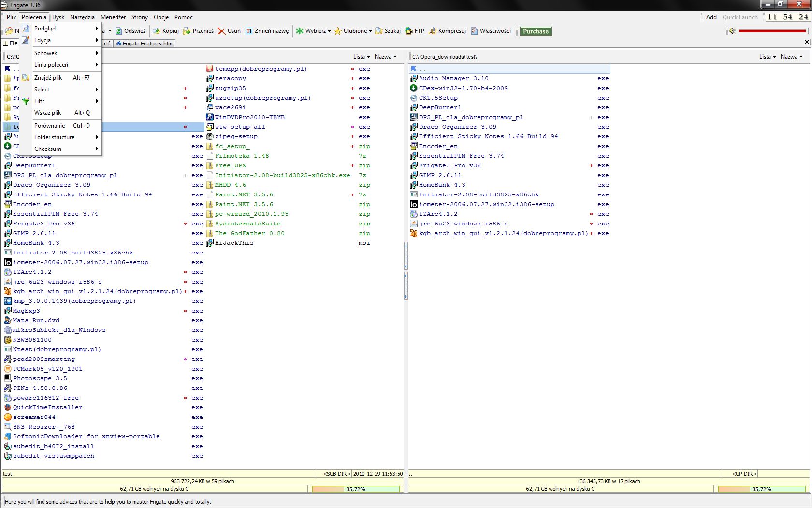Click the fc_setup_ zip archive icon
This screenshot has height=508, width=812.
[x=210, y=146]
